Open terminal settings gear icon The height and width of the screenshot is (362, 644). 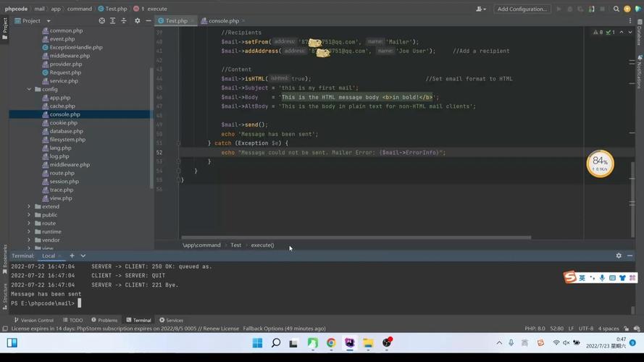point(619,256)
